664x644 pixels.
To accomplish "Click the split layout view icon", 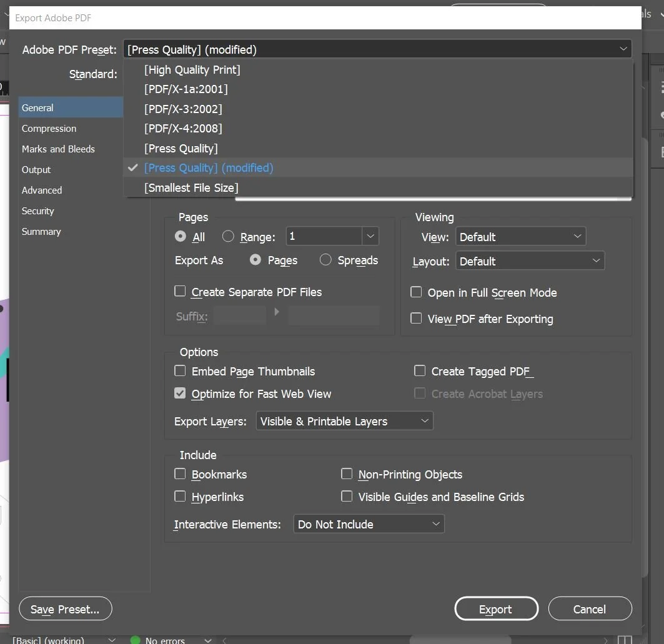I will point(625,640).
